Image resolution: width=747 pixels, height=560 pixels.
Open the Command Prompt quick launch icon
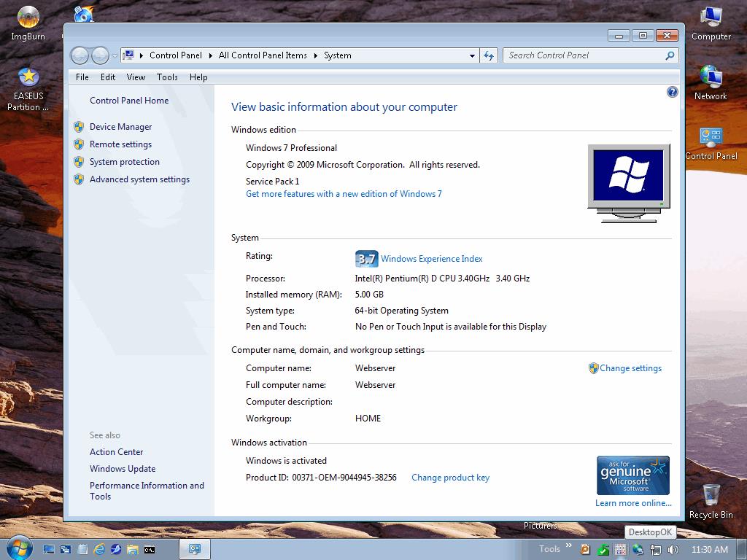click(149, 550)
